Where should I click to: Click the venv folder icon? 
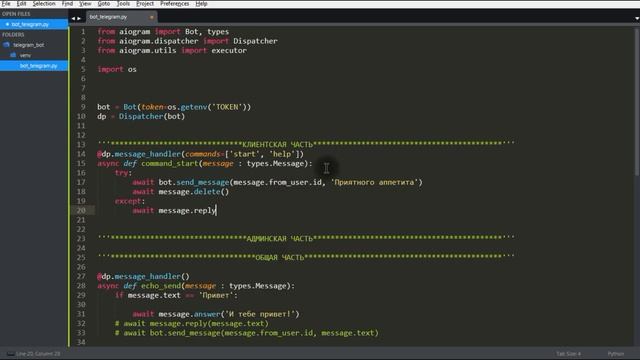(x=13, y=55)
